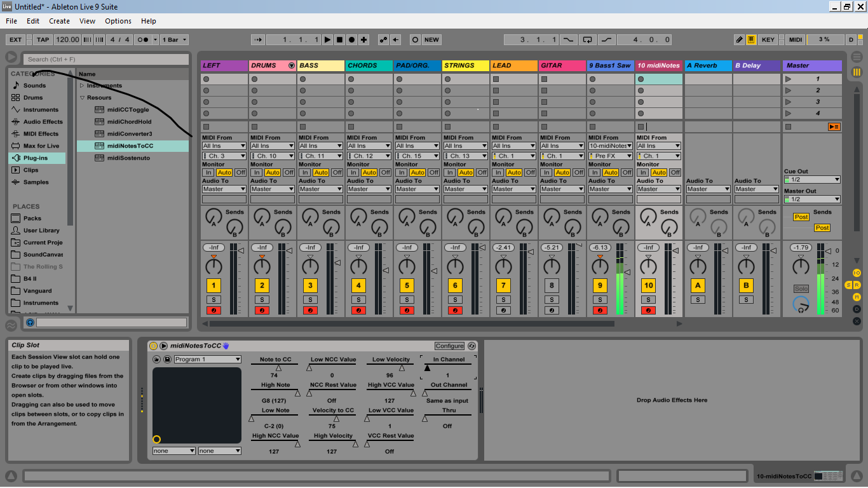Hide the Info View triangle toggle
The width and height of the screenshot is (868, 488).
coord(11,476)
